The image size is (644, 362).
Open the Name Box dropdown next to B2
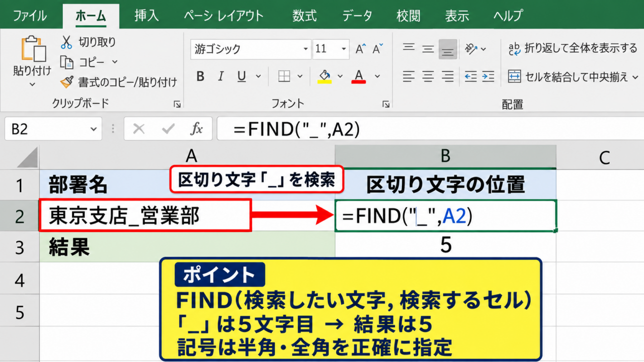point(93,129)
